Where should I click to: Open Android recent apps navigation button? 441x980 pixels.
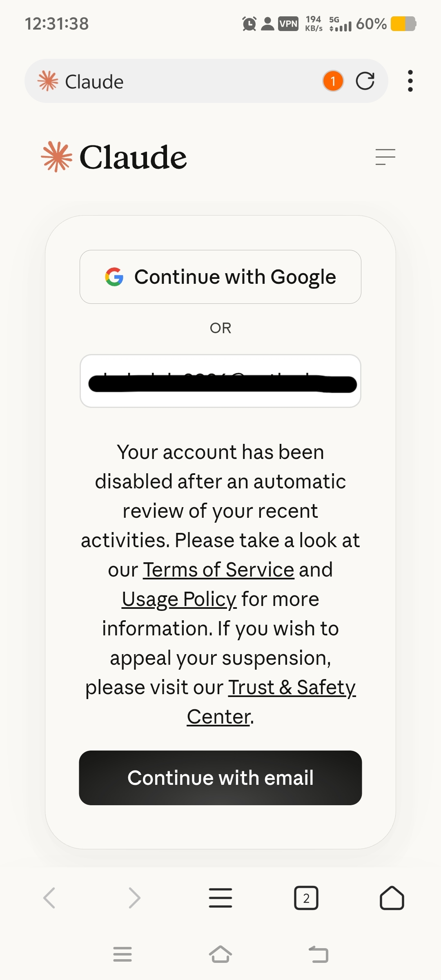tap(122, 954)
